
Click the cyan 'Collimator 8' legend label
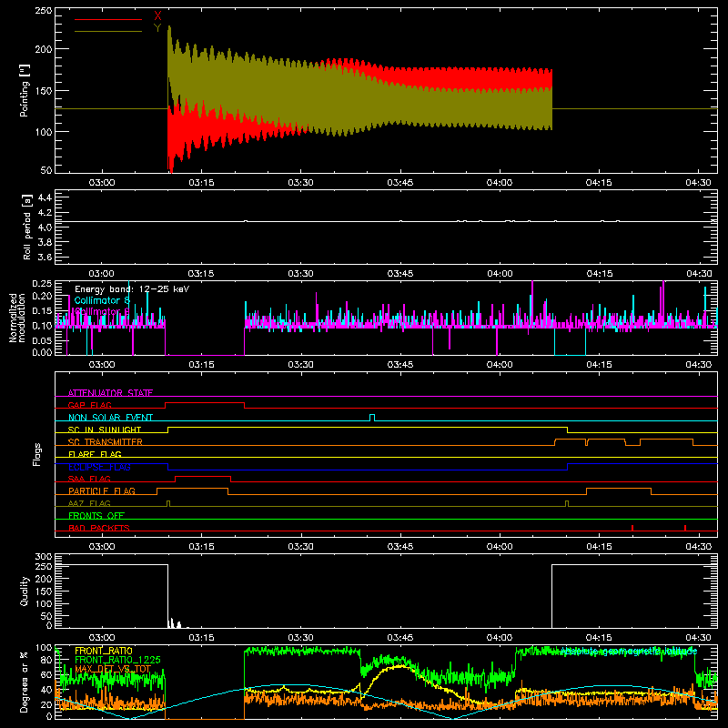[102, 300]
